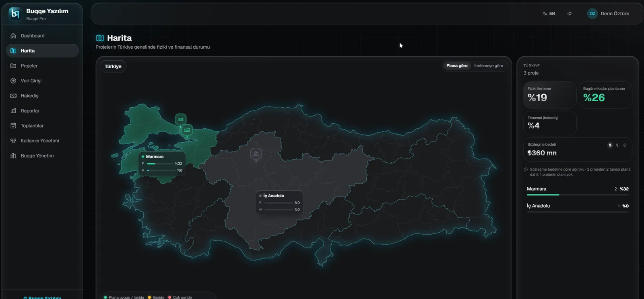644x299 pixels.
Task: Click the Türkiye breadcrumb button
Action: coord(113,66)
